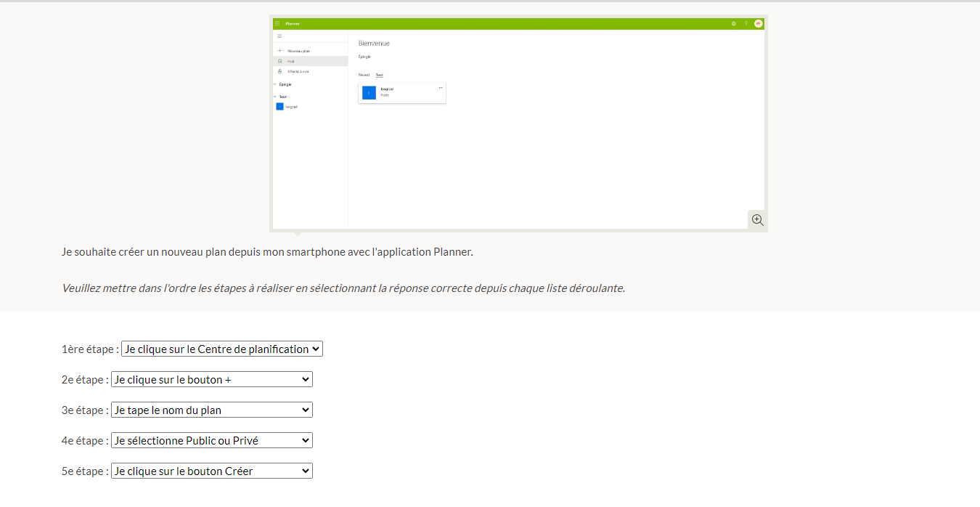Open the three-dot menu on the Isograd card
The width and height of the screenshot is (980, 507).
click(x=441, y=88)
